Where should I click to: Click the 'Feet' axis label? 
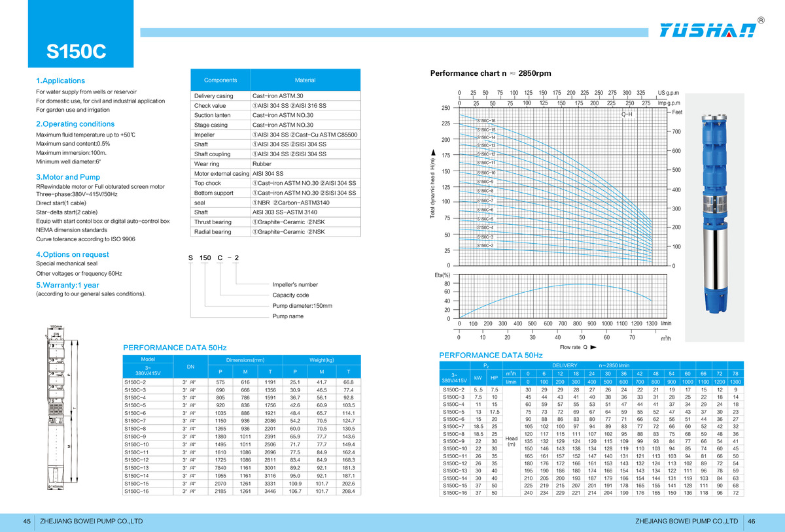(x=677, y=112)
